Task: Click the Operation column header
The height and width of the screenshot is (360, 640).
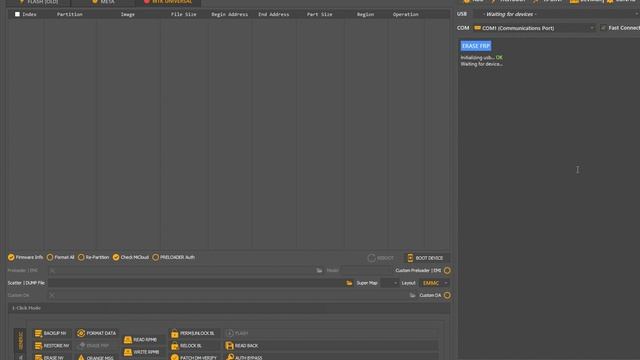Action: [x=405, y=14]
